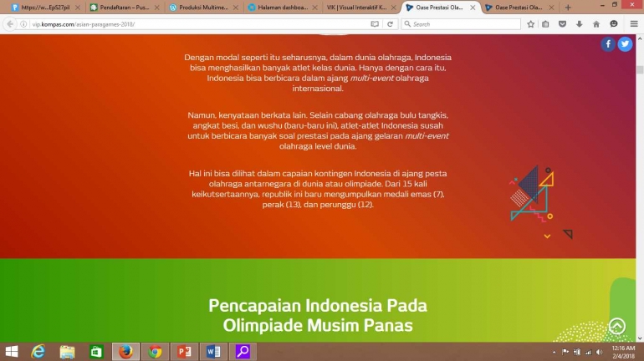Open site identity info icon
The width and height of the screenshot is (644, 361).
23,24
